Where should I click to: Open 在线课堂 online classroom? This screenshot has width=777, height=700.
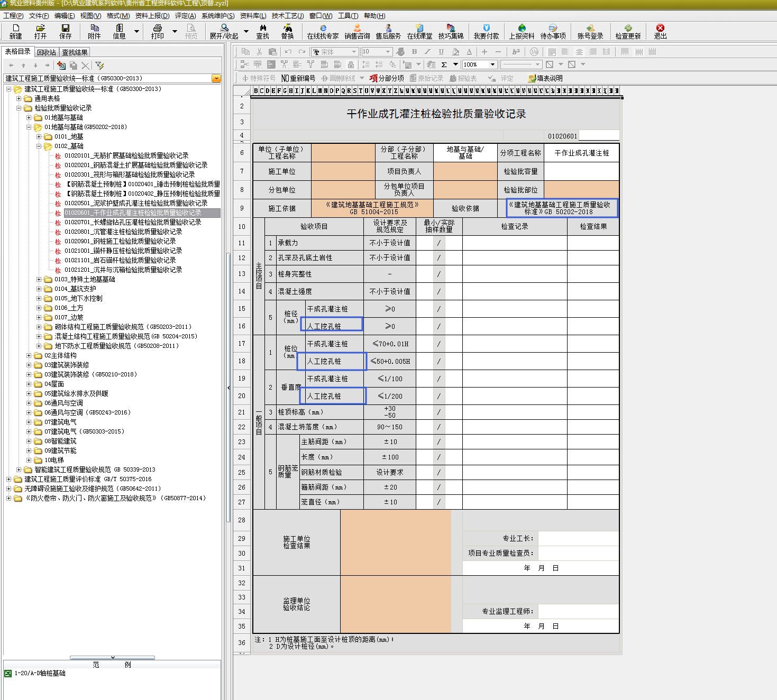pyautogui.click(x=419, y=32)
